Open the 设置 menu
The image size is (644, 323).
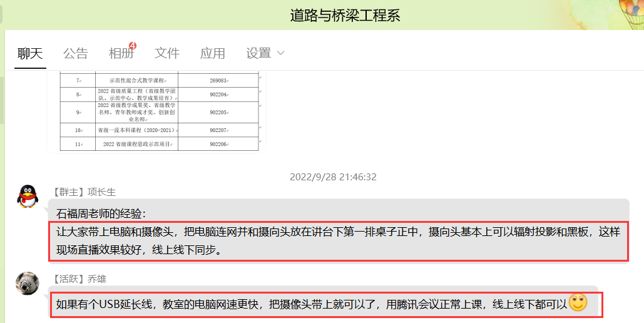tap(258, 53)
